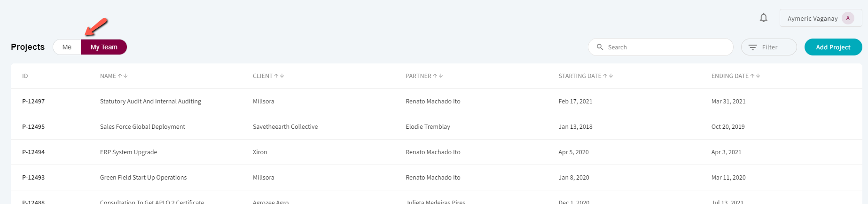Sort by Client column arrows
The height and width of the screenshot is (204, 868).
pos(279,76)
